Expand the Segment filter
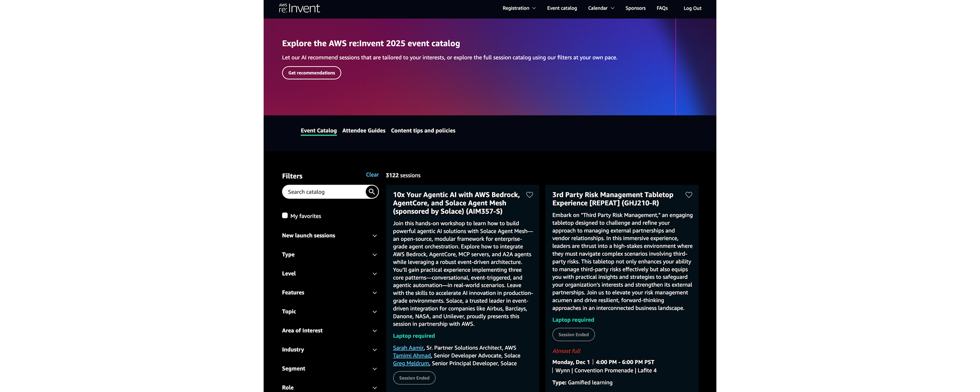The width and height of the screenshot is (980, 392). click(x=330, y=369)
